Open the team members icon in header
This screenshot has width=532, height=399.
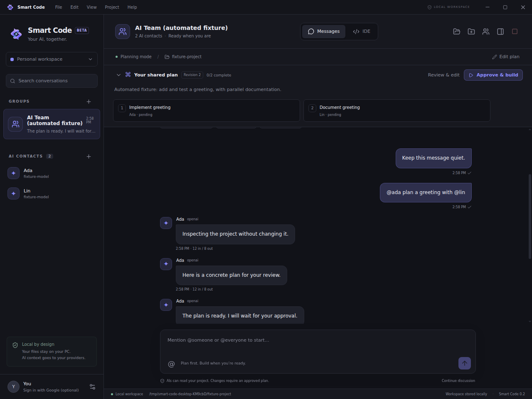(486, 32)
